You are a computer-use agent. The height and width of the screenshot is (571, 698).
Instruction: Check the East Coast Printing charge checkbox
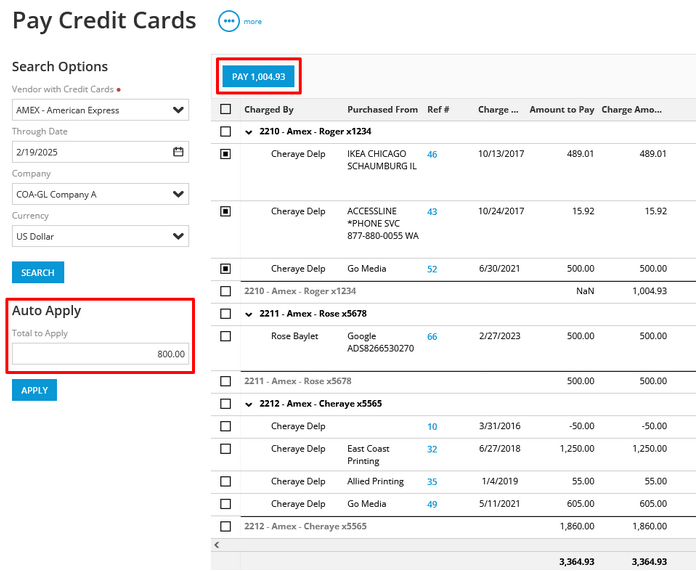(226, 449)
